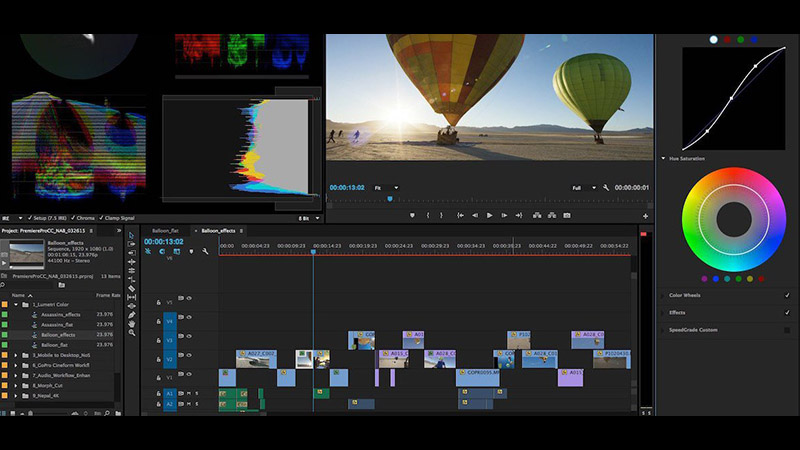Pick the Hand tool

[x=131, y=326]
